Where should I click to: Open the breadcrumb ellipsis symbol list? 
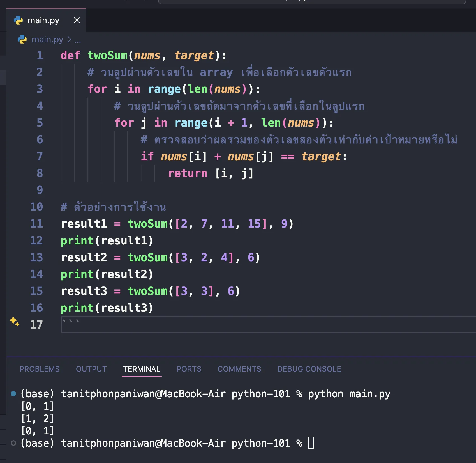coord(78,40)
